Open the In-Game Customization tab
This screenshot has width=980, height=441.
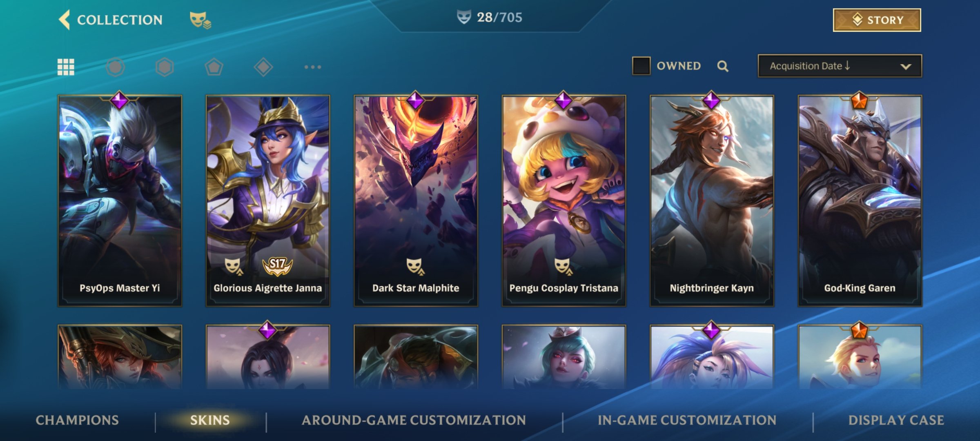pyautogui.click(x=687, y=420)
